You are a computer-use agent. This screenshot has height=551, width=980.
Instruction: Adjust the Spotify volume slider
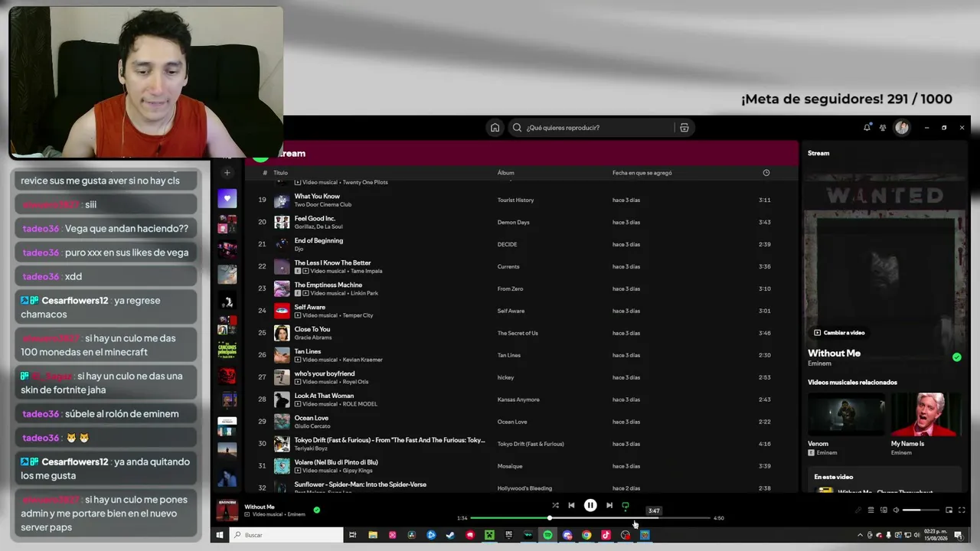921,510
